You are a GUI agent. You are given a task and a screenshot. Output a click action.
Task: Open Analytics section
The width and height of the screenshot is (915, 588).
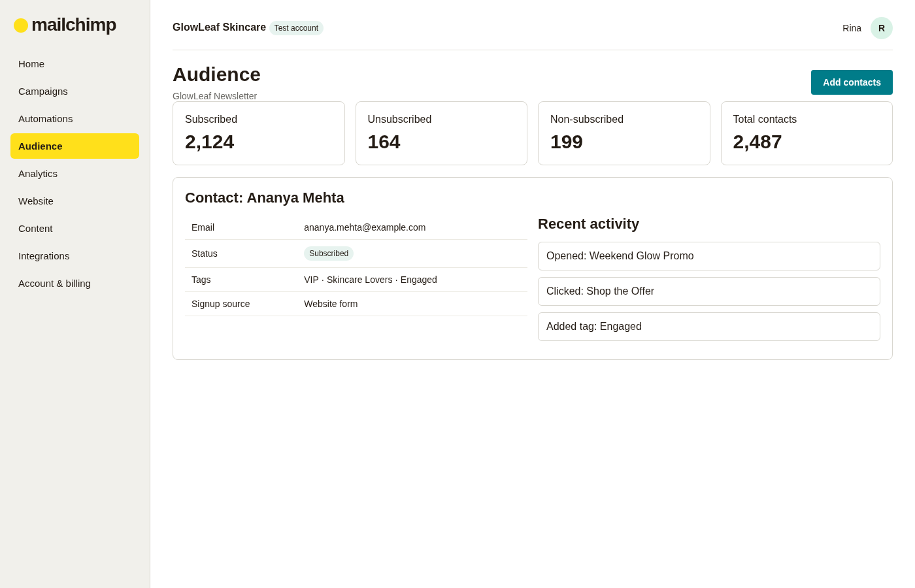pos(75,174)
